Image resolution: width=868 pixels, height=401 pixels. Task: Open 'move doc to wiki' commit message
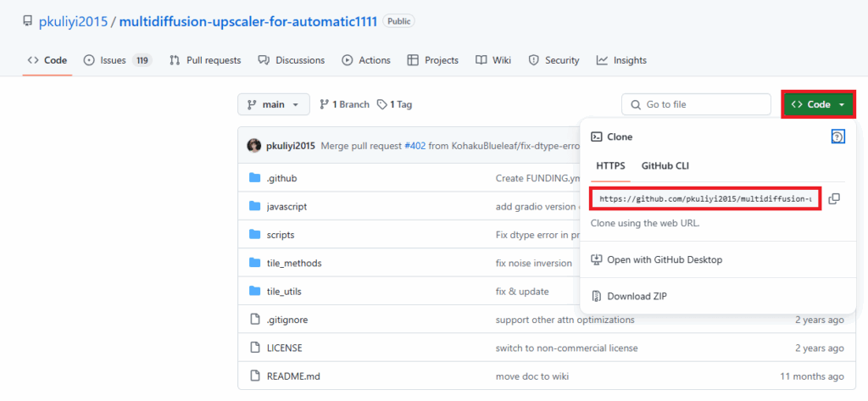click(532, 376)
